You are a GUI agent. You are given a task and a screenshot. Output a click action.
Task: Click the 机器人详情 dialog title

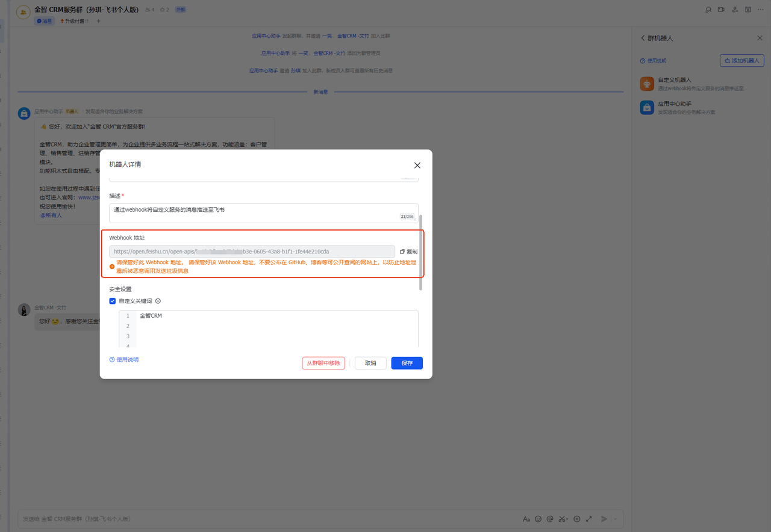(125, 164)
